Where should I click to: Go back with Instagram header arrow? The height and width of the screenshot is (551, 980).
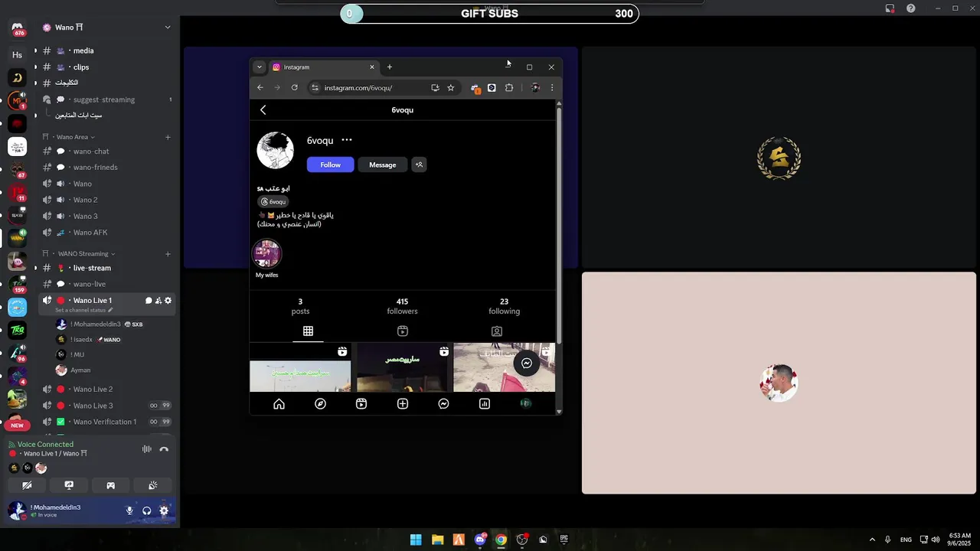[263, 110]
